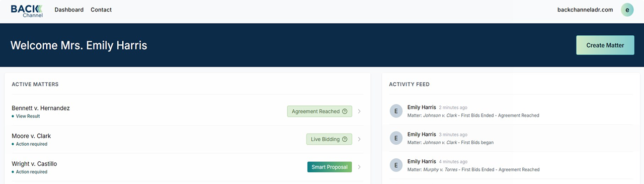Open the Contact nav item
The image size is (644, 184).
point(101,10)
